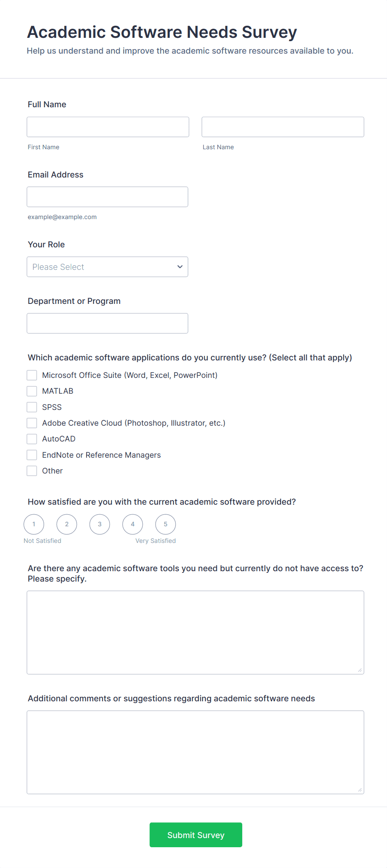Enable Adobe Creative Cloud option

click(x=32, y=423)
